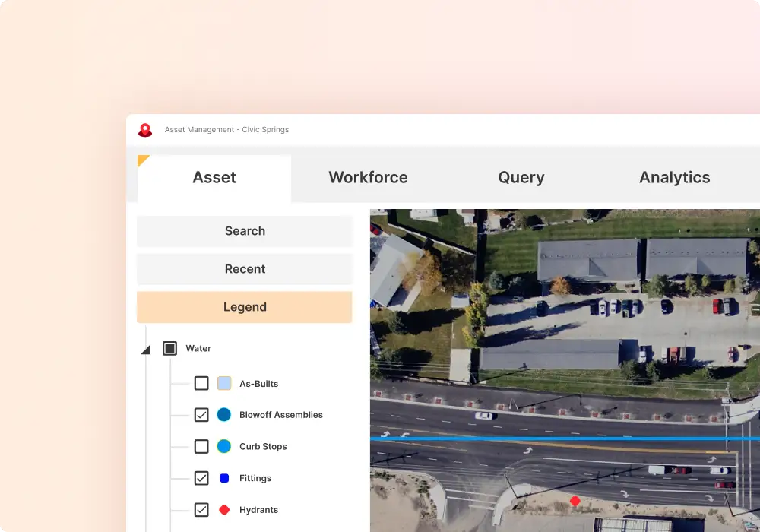This screenshot has height=532, width=760.
Task: Click the red hydrant marker on map
Action: pos(575,502)
